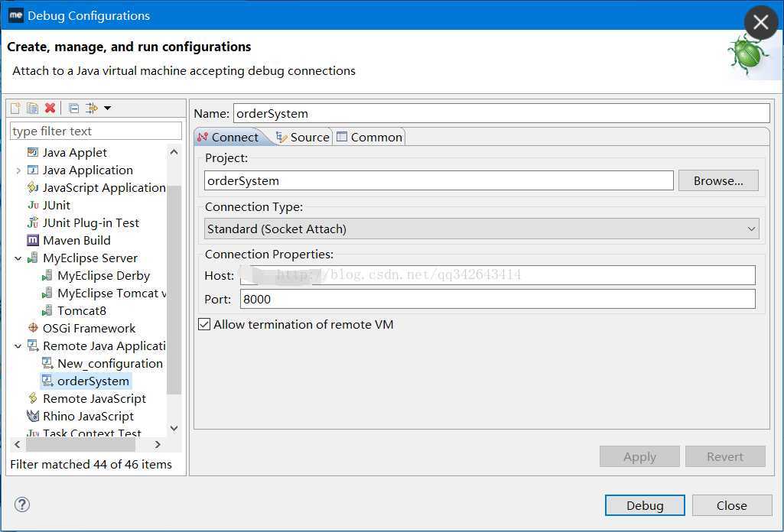
Task: Select Tomcat8 label in tree
Action: pyautogui.click(x=82, y=310)
